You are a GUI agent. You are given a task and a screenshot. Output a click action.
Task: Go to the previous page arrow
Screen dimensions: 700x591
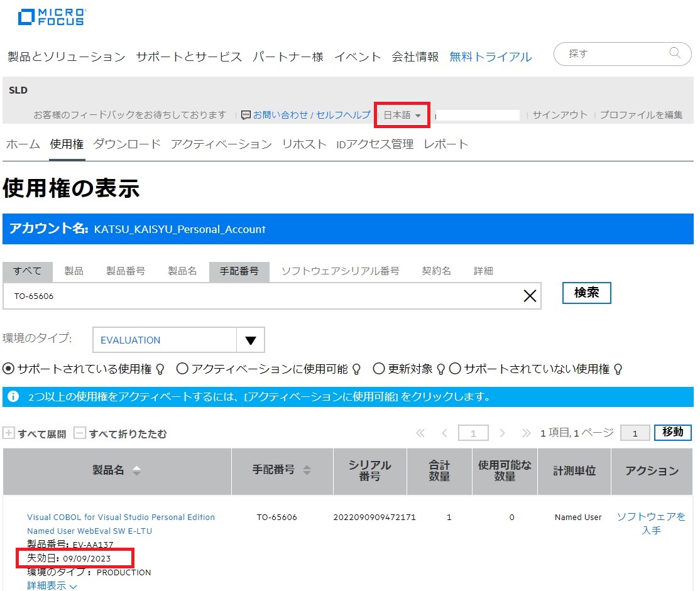(445, 433)
